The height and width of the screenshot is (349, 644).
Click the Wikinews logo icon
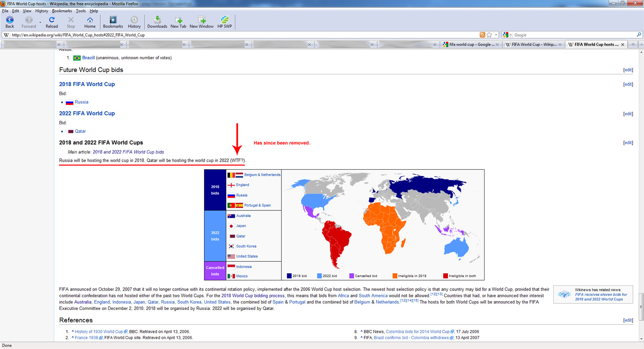pyautogui.click(x=564, y=294)
